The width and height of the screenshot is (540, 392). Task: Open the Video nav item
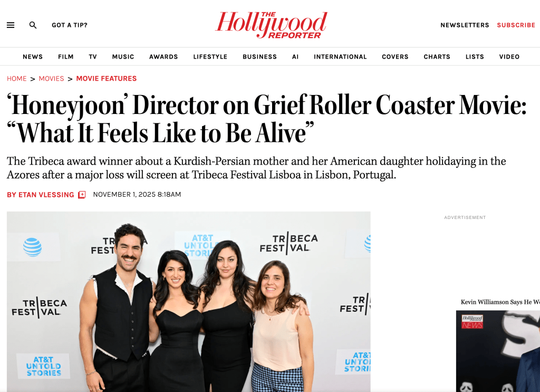(509, 57)
